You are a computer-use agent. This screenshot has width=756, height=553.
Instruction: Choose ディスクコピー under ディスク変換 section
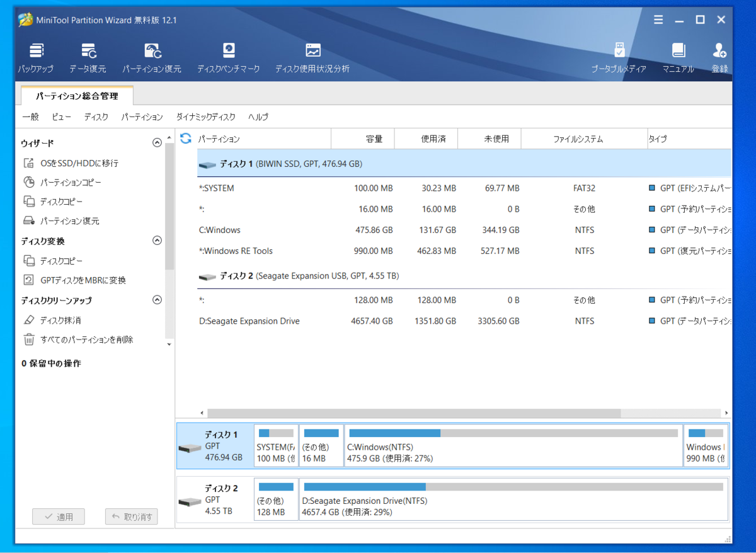(x=53, y=261)
